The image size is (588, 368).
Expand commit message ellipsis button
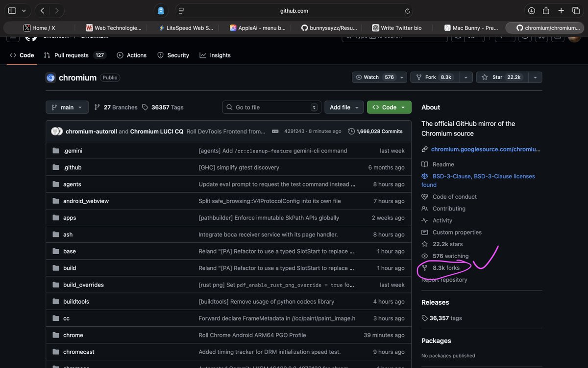pyautogui.click(x=275, y=131)
